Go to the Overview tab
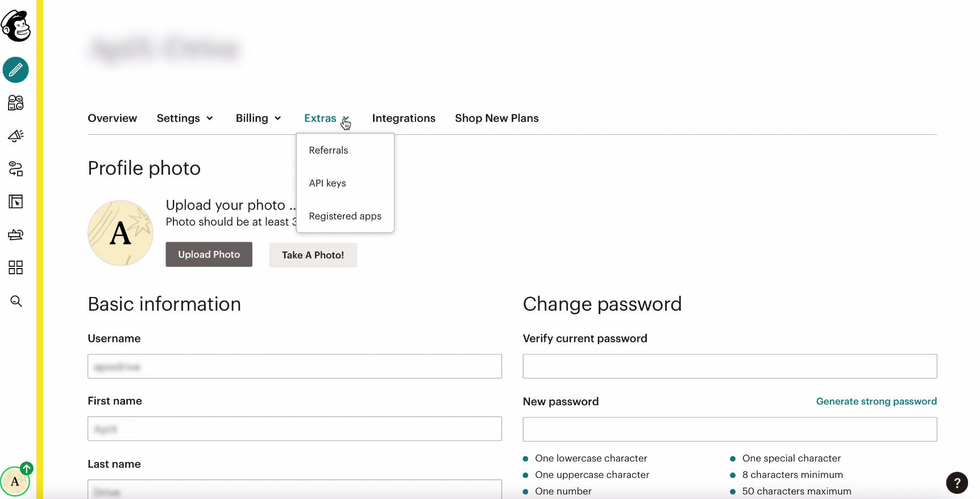980x499 pixels. 113,118
